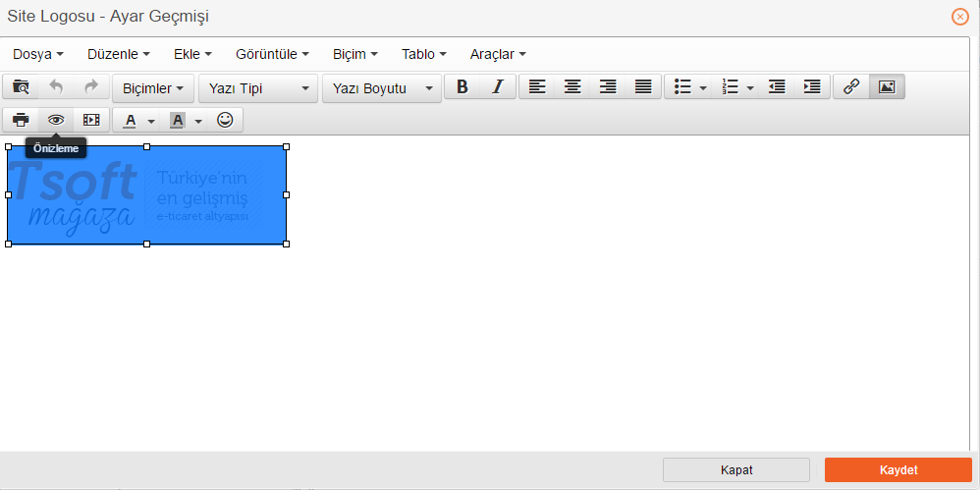This screenshot has height=490, width=980.
Task: Open the text color picker arrow
Action: click(151, 121)
